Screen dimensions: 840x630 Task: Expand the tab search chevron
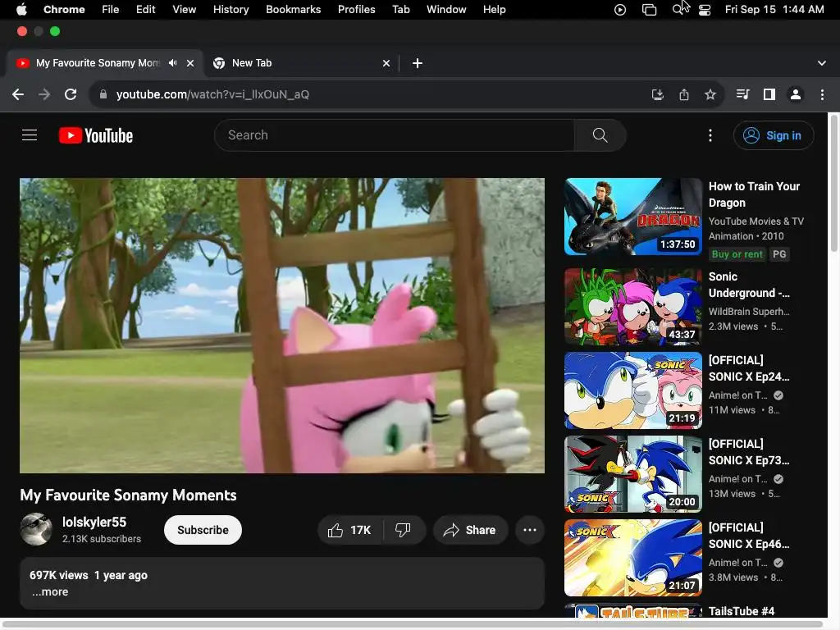point(822,63)
